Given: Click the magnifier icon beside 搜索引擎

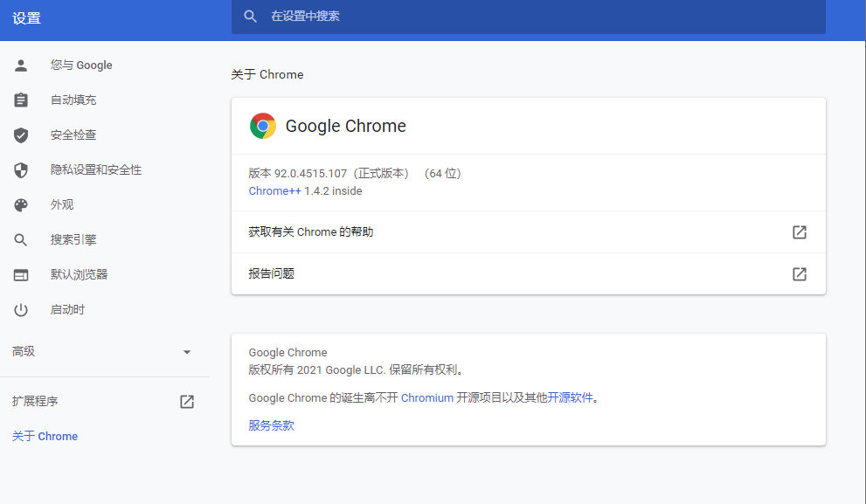Looking at the screenshot, I should (20, 240).
